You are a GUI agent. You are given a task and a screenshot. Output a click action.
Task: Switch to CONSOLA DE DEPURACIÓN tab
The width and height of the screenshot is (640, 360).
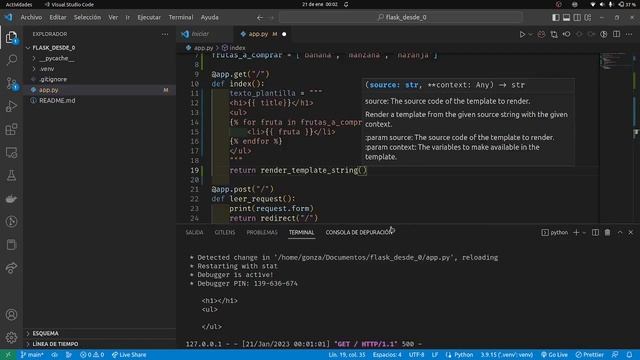point(358,232)
